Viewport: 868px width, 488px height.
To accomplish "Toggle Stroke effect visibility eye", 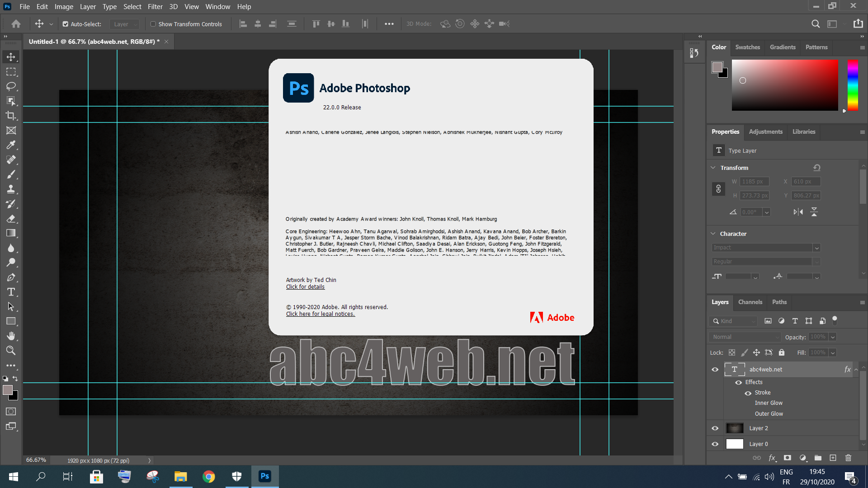I will click(748, 393).
